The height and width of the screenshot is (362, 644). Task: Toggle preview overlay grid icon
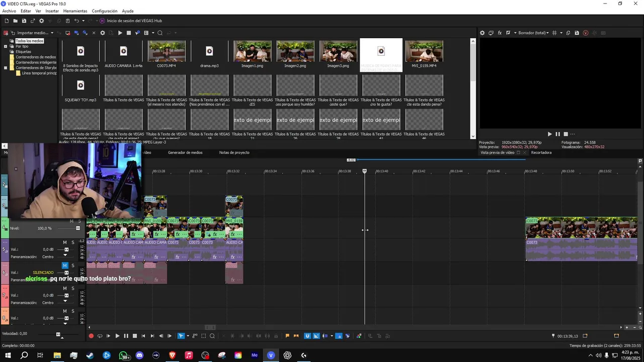tap(554, 33)
